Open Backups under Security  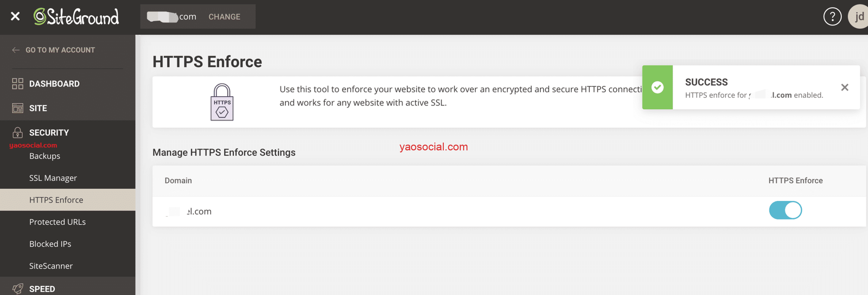(x=44, y=156)
